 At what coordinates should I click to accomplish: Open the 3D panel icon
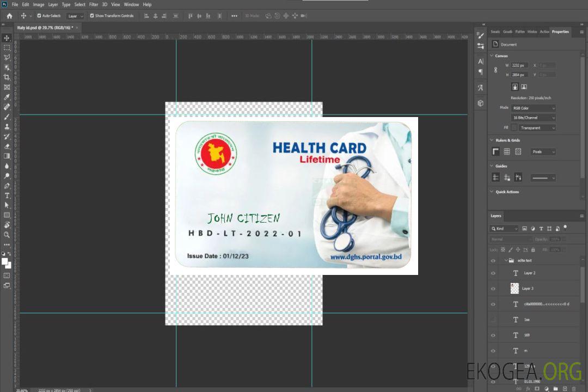(x=481, y=103)
